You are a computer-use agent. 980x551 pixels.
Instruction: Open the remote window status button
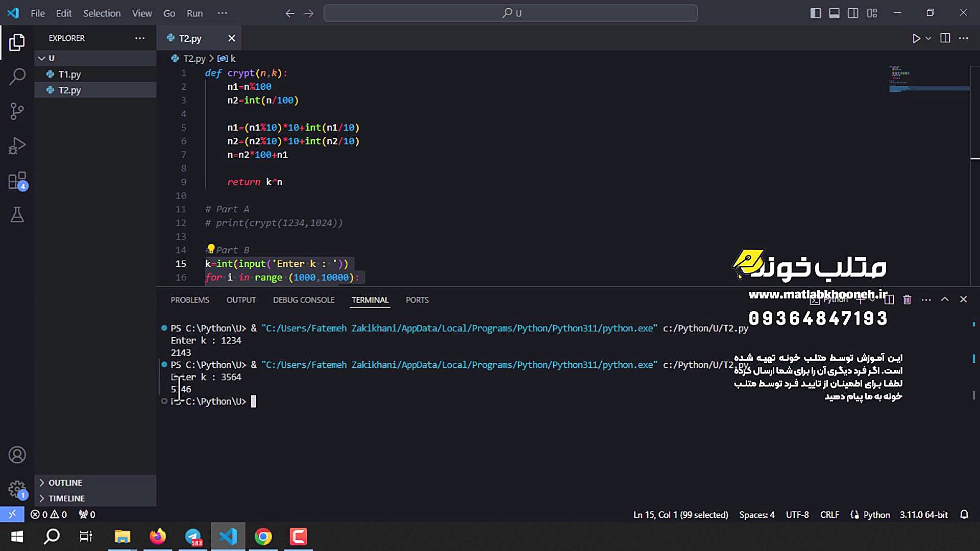coord(12,514)
